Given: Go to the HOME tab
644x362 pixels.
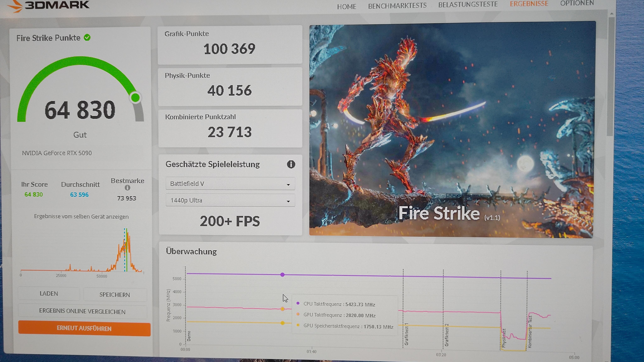Looking at the screenshot, I should (347, 6).
